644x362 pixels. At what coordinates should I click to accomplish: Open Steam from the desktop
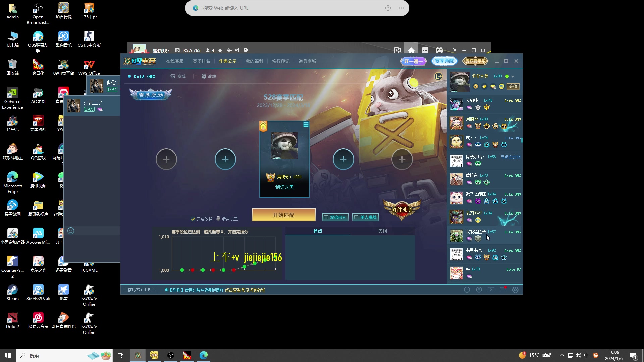(x=13, y=292)
